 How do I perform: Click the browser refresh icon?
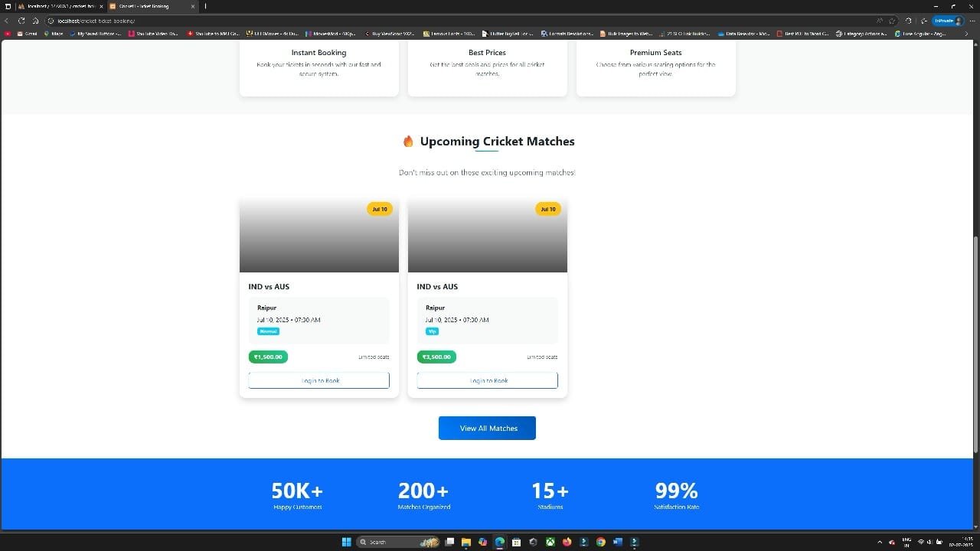(x=21, y=21)
